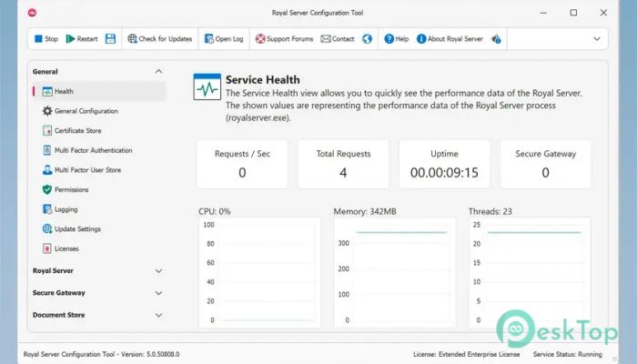Click the Licenses icon in sidebar
Screen dimensions: 637x364
pos(47,248)
